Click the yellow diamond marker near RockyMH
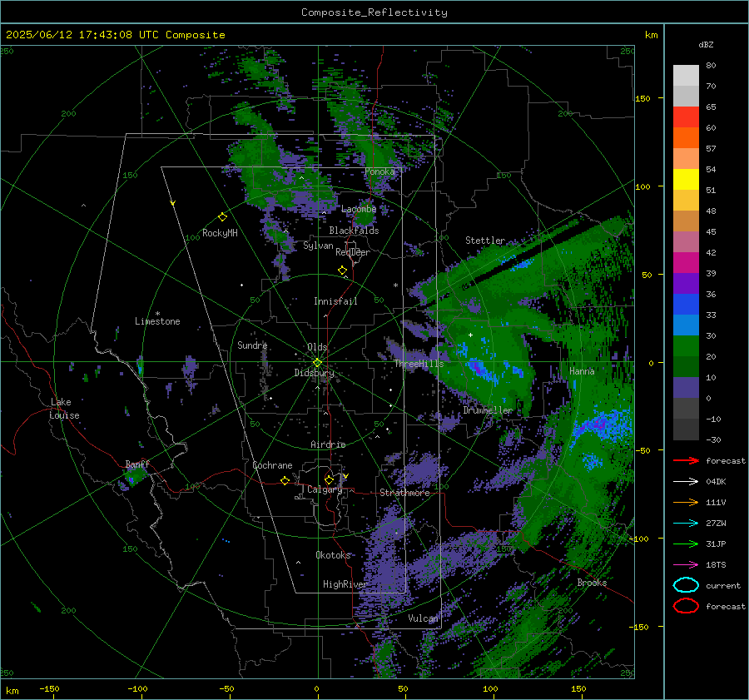 click(222, 217)
